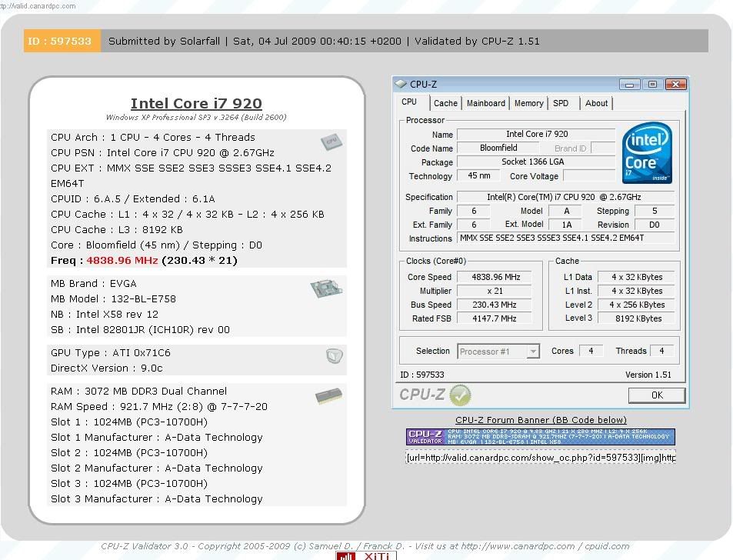
Task: Click the motherboard icon beside EVGA
Action: pyautogui.click(x=326, y=289)
